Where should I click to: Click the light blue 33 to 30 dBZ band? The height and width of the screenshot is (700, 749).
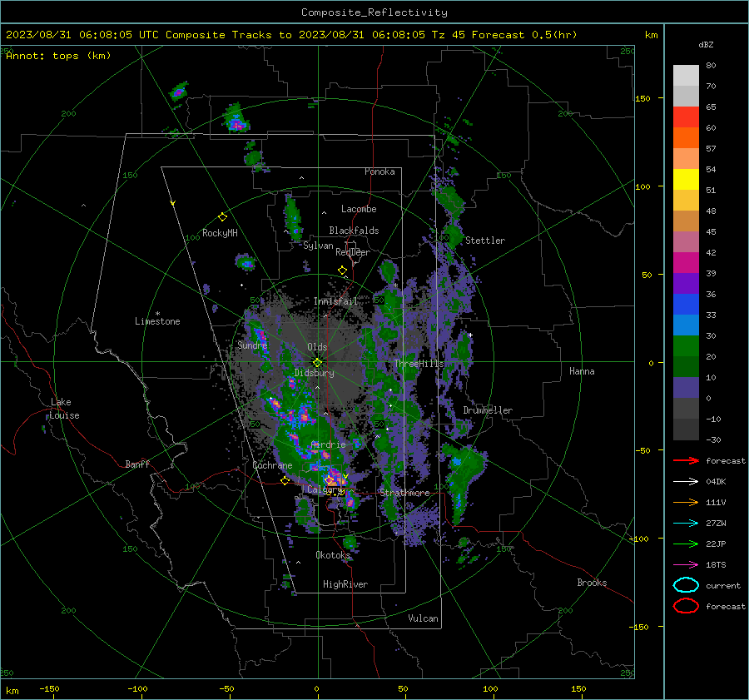point(686,325)
